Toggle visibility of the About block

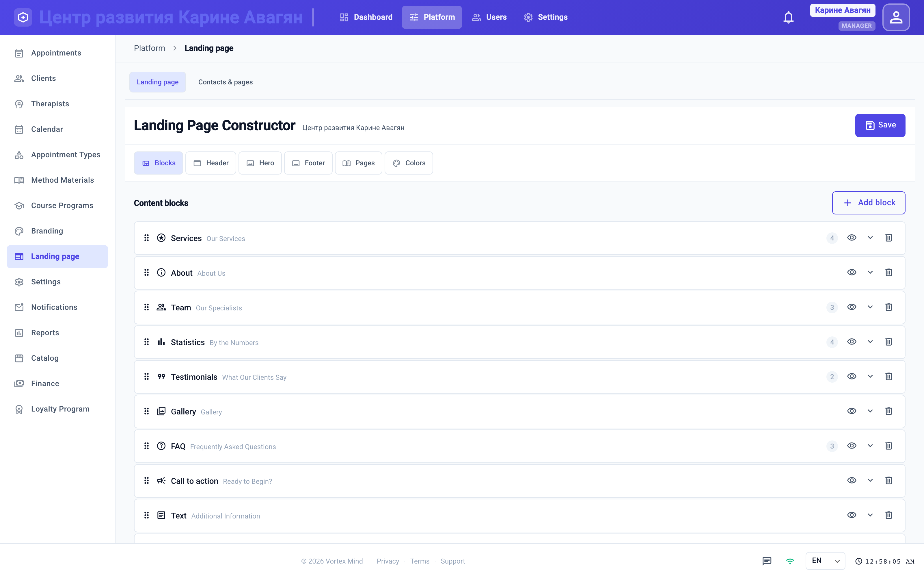pos(852,273)
